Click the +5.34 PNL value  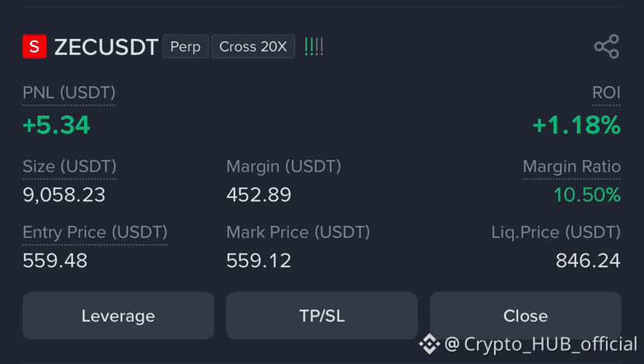point(56,125)
